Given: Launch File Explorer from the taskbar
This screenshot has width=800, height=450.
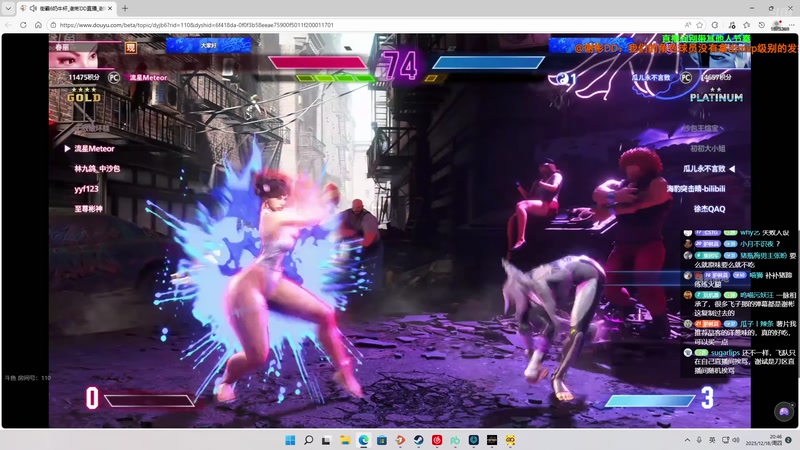Looking at the screenshot, I should coord(345,440).
